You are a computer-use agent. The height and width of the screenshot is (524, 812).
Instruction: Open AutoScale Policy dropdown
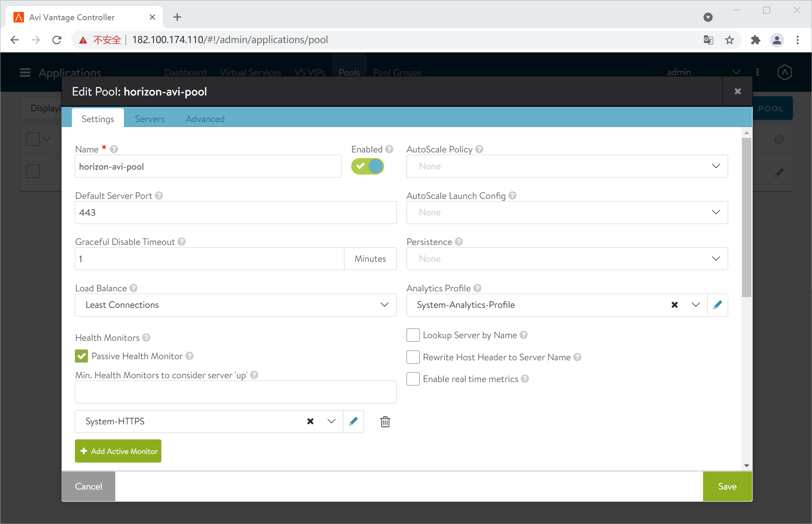(567, 166)
